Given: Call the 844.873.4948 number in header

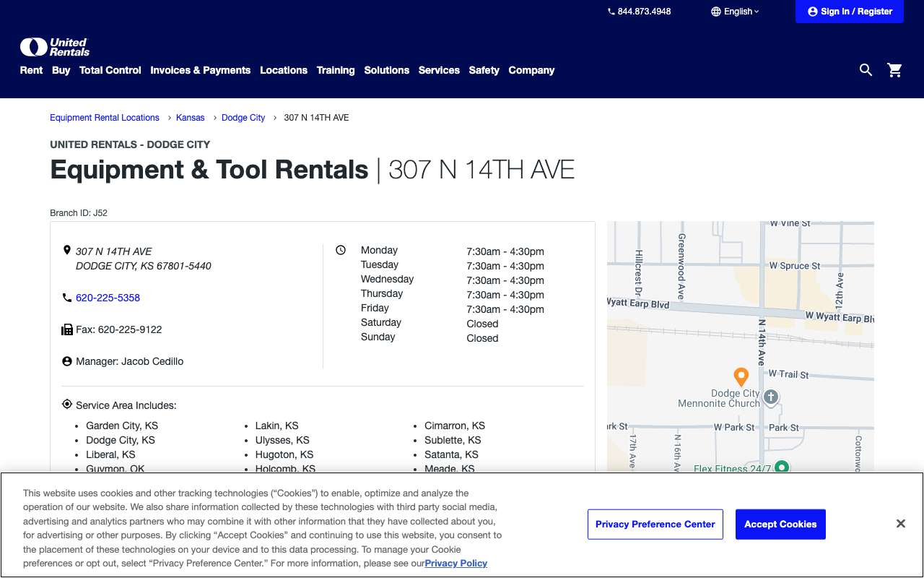Looking at the screenshot, I should 645,12.
